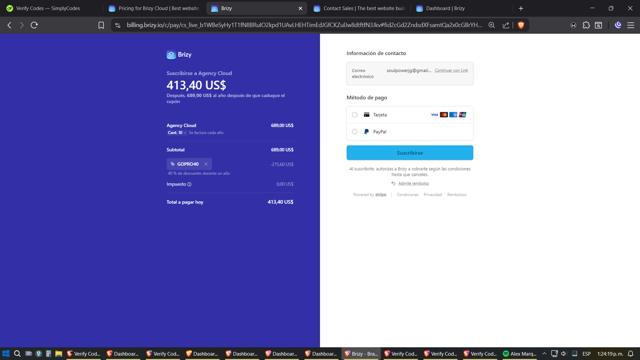
Task: Click the Visa card logo
Action: [x=434, y=115]
